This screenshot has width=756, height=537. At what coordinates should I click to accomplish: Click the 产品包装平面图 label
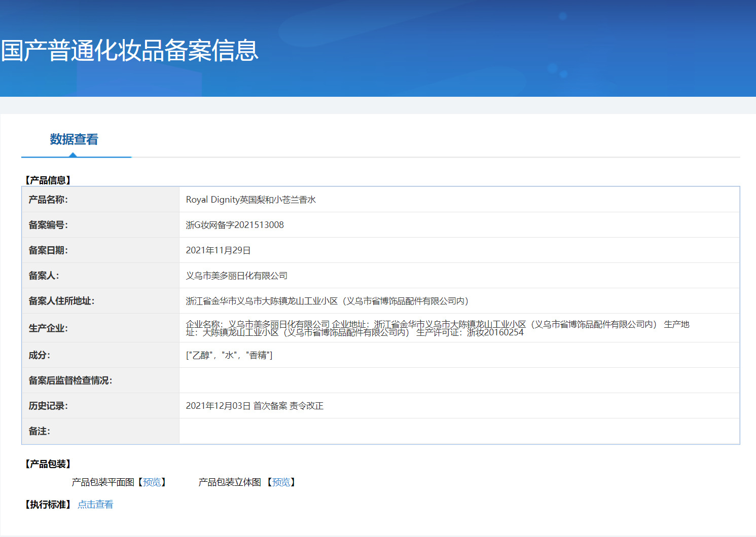103,482
